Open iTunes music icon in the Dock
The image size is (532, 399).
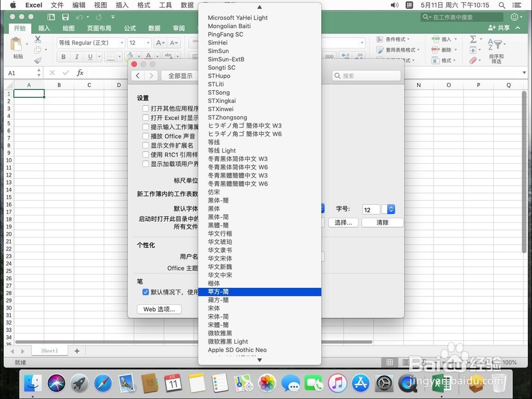337,383
